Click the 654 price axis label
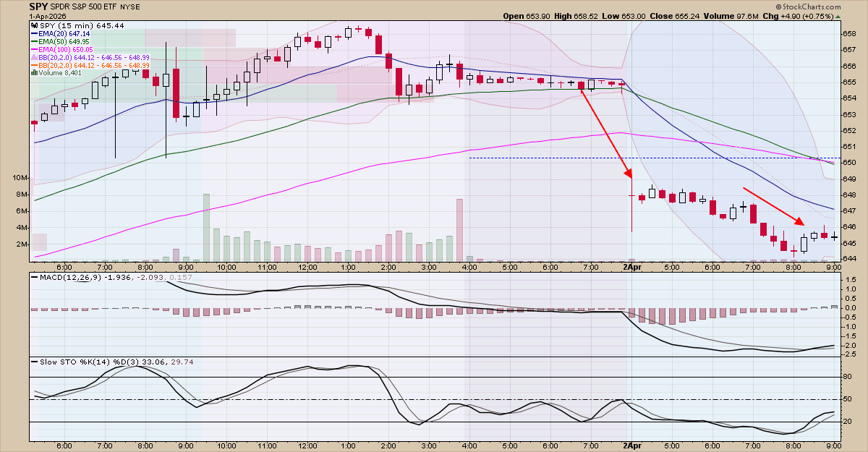The width and height of the screenshot is (868, 452). pos(850,98)
